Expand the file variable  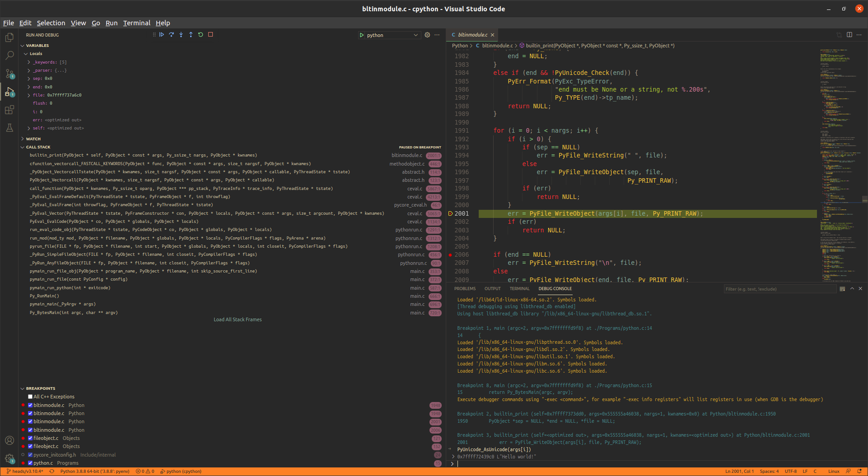(29, 95)
